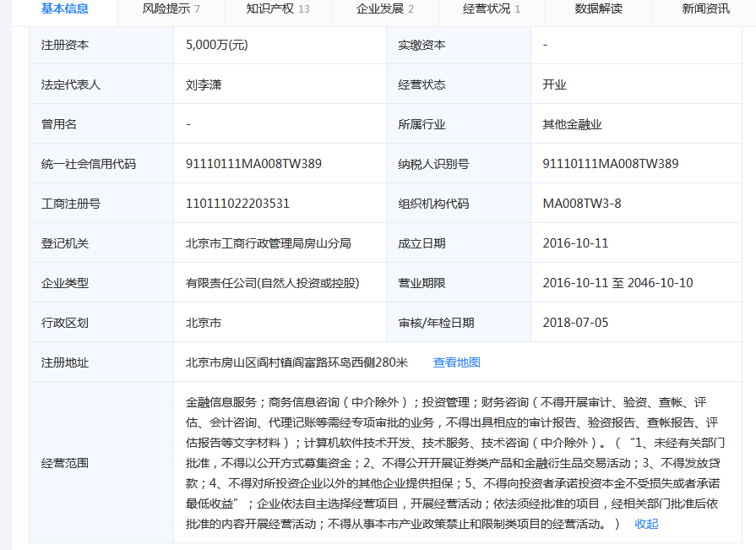Click company type 有限责任公司(自然人投资或控股)

(x=272, y=283)
